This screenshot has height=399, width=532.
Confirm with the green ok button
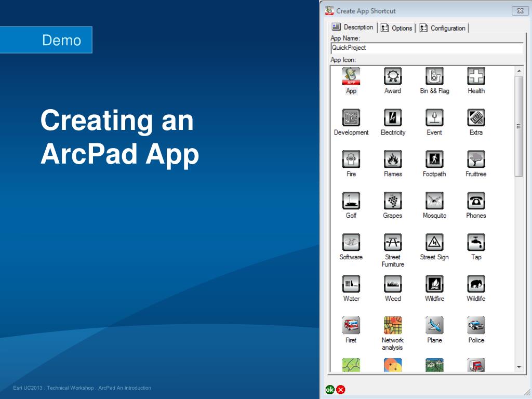pyautogui.click(x=330, y=390)
